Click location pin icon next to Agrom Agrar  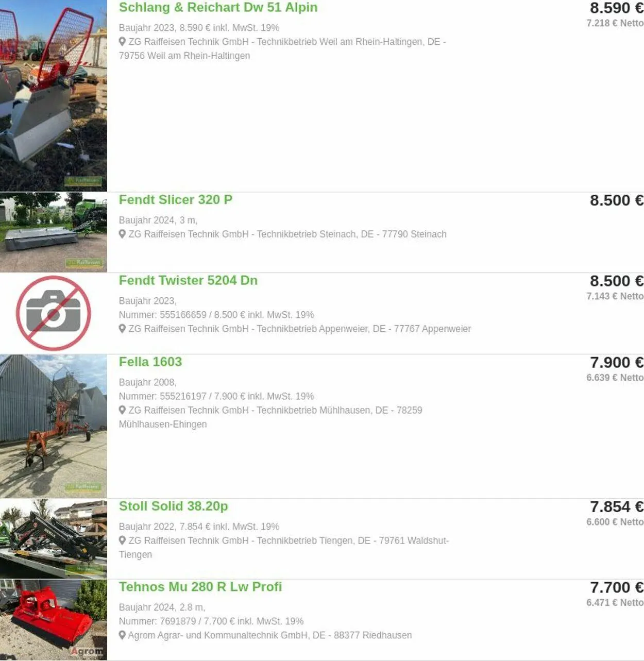122,635
